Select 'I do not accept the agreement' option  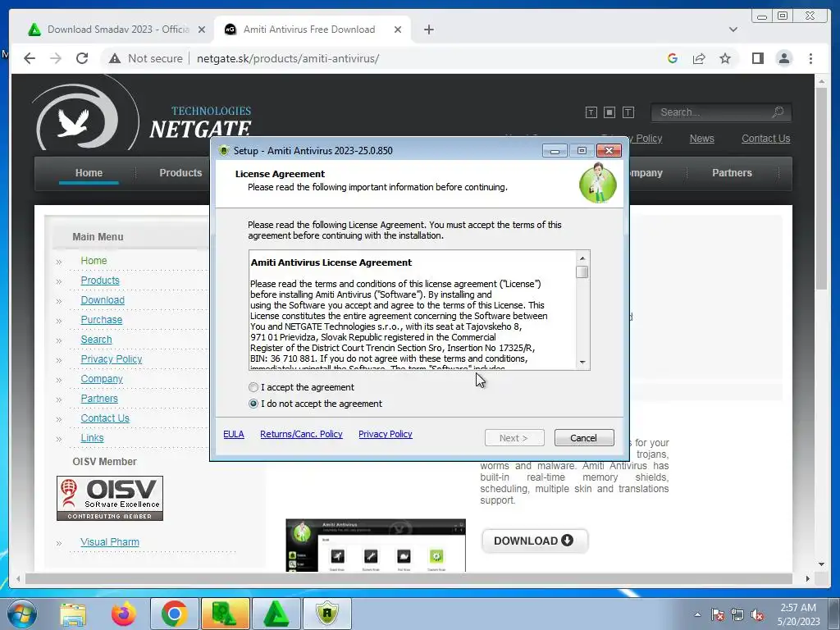coord(253,404)
